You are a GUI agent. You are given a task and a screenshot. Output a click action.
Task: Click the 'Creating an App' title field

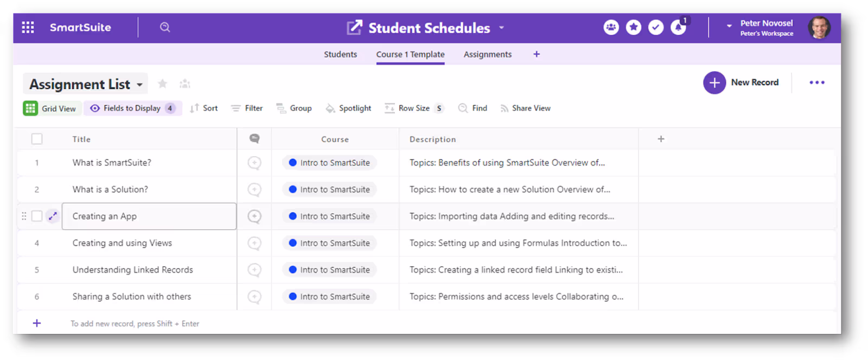tap(149, 216)
